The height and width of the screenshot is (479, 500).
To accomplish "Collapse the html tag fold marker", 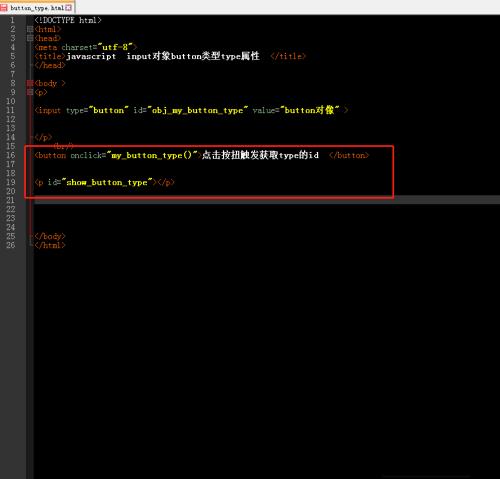I will pyautogui.click(x=30, y=29).
